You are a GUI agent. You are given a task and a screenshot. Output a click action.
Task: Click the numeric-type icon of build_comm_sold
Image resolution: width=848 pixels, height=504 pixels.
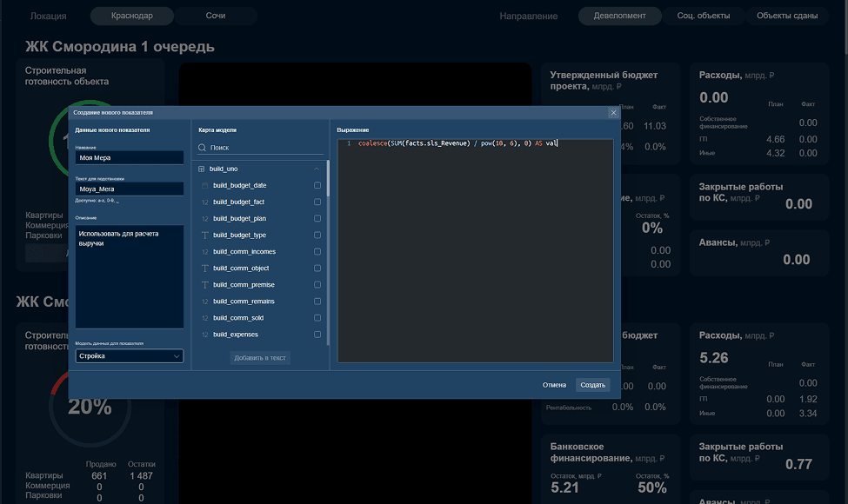(205, 318)
